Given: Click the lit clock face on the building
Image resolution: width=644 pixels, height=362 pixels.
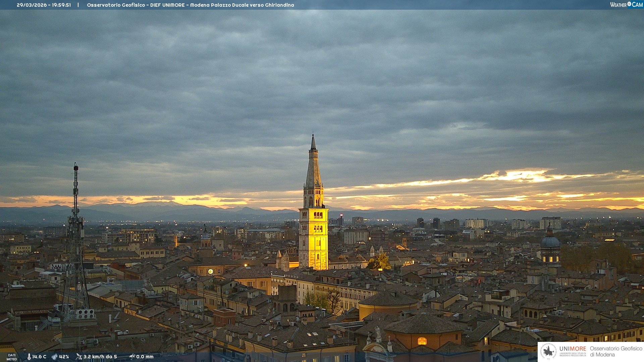Looking at the screenshot, I should (x=210, y=271).
